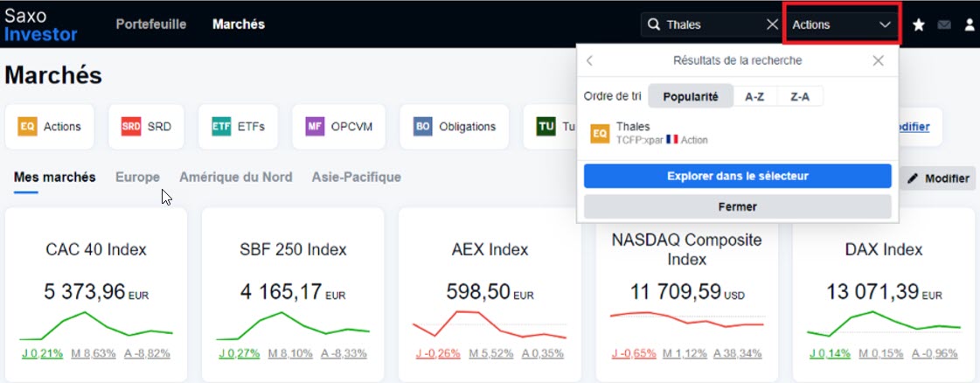Open the AEX Index card
Screen dimensions: 980x383
point(490,295)
